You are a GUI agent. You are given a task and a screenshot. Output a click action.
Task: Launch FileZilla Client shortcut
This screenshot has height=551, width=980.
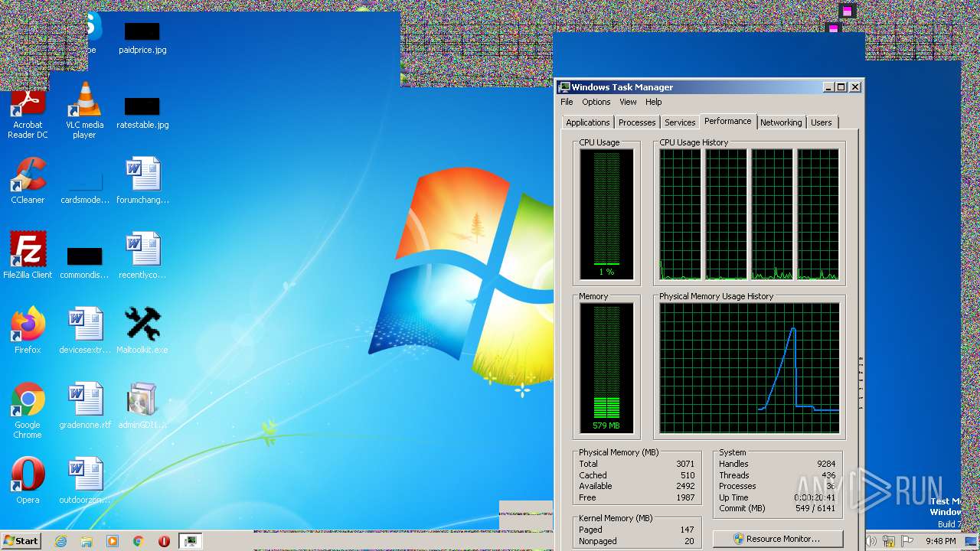(28, 256)
